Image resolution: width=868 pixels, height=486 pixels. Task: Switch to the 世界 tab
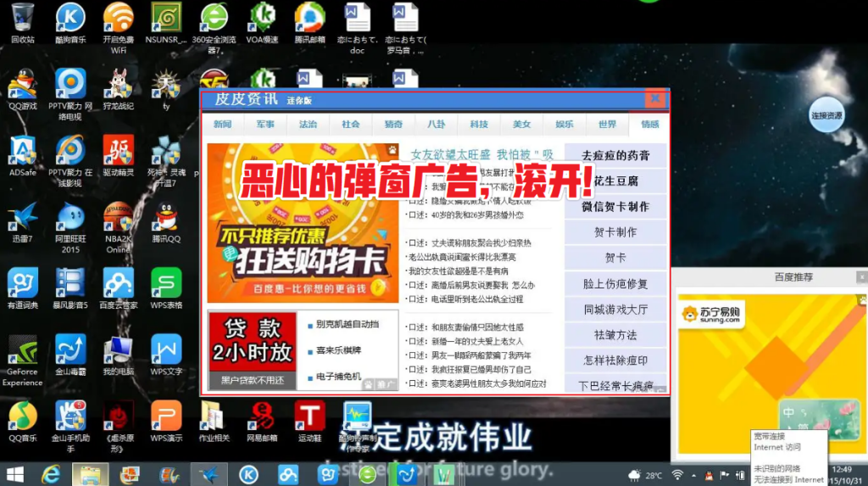tap(607, 125)
